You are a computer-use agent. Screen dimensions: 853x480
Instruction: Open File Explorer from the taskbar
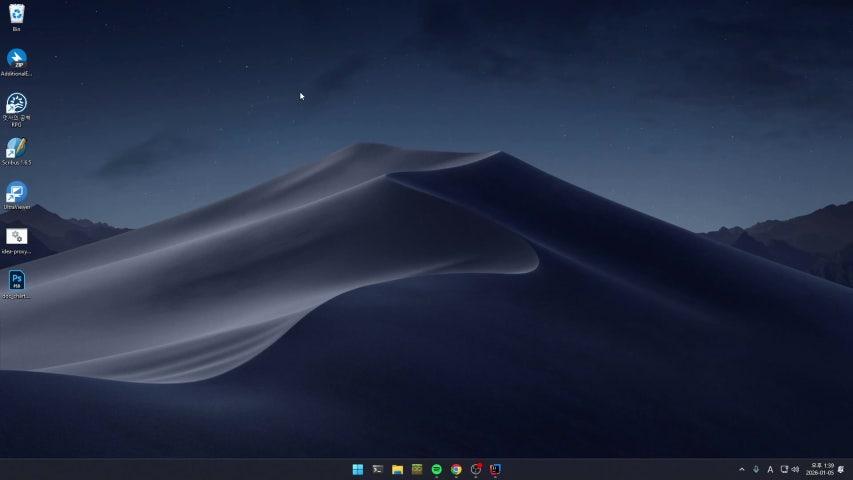coord(397,469)
